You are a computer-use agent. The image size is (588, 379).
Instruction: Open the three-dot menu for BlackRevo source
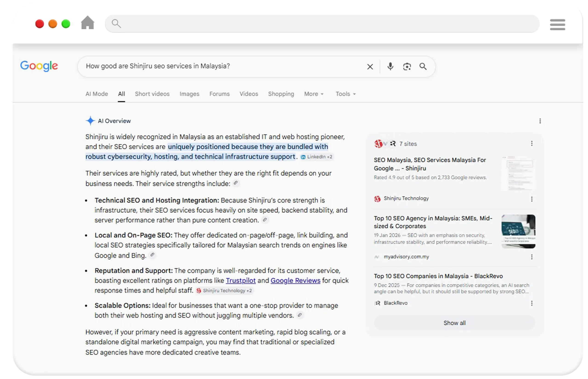(532, 303)
